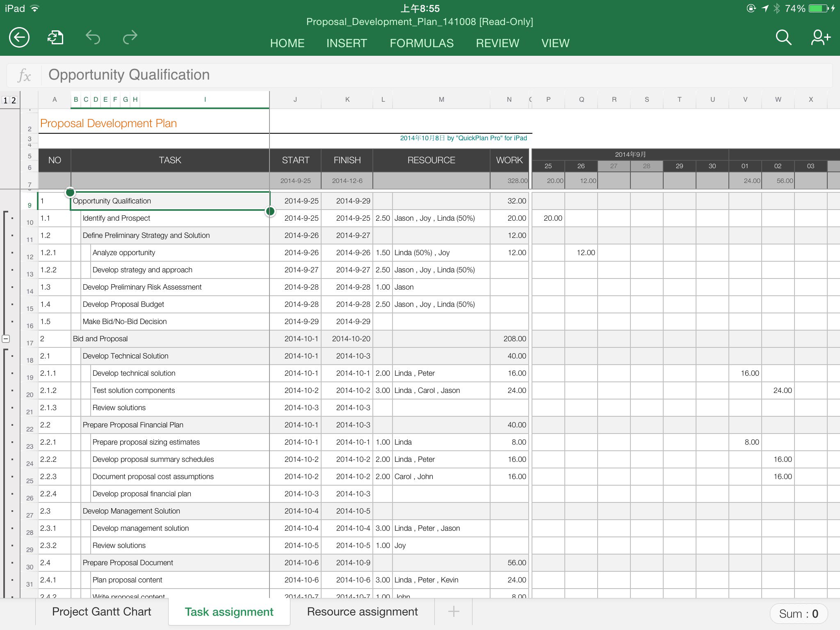The height and width of the screenshot is (630, 840).
Task: Click the undo arrow icon
Action: [93, 38]
